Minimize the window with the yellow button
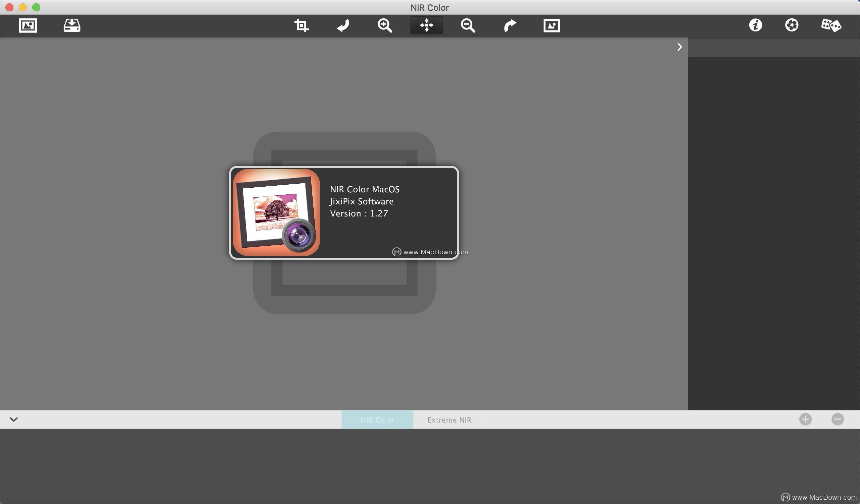The width and height of the screenshot is (860, 504). pos(23,7)
